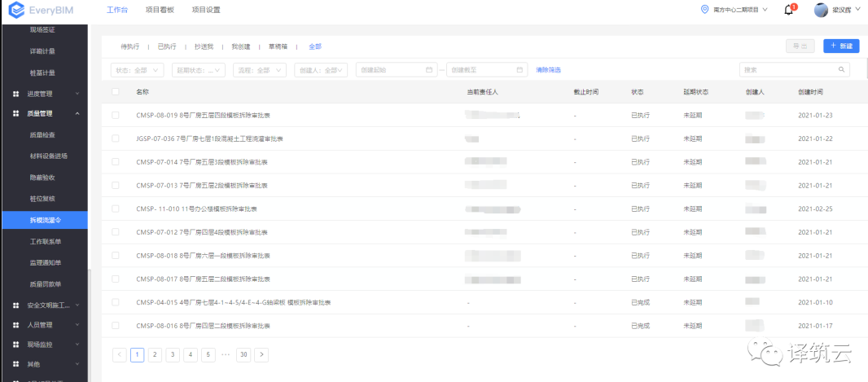Click the 清除筛选 link
The width and height of the screenshot is (868, 382).
[x=548, y=70]
